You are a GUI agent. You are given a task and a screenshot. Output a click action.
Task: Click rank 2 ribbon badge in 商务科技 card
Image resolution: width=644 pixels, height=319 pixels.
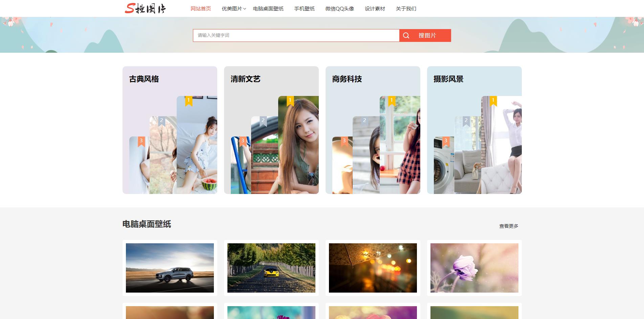pyautogui.click(x=365, y=121)
